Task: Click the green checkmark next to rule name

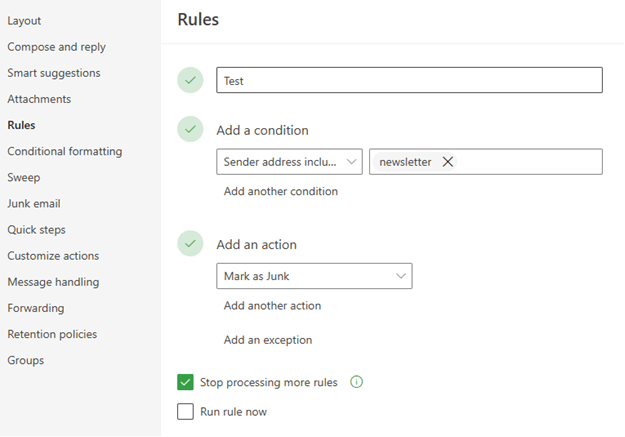Action: (190, 80)
